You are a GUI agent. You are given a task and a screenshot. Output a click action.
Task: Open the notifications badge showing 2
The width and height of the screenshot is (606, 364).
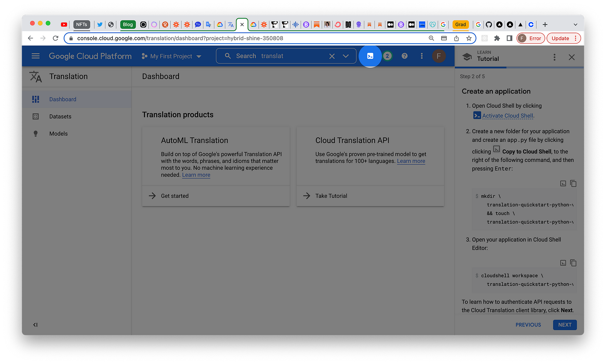coord(387,56)
